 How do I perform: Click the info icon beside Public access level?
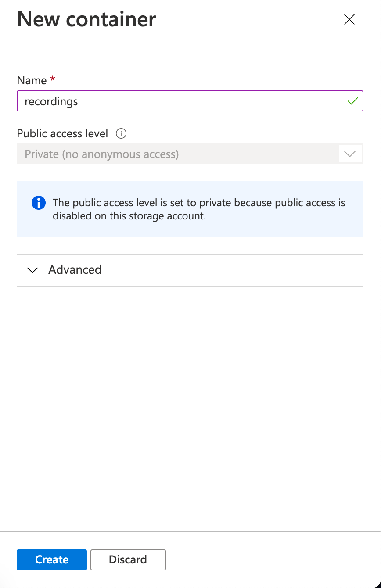pyautogui.click(x=121, y=133)
